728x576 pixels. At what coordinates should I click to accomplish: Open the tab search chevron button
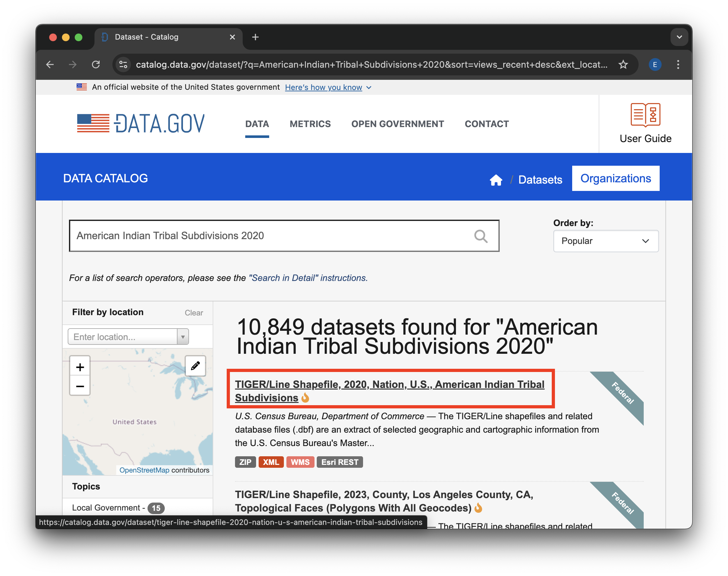tap(679, 37)
